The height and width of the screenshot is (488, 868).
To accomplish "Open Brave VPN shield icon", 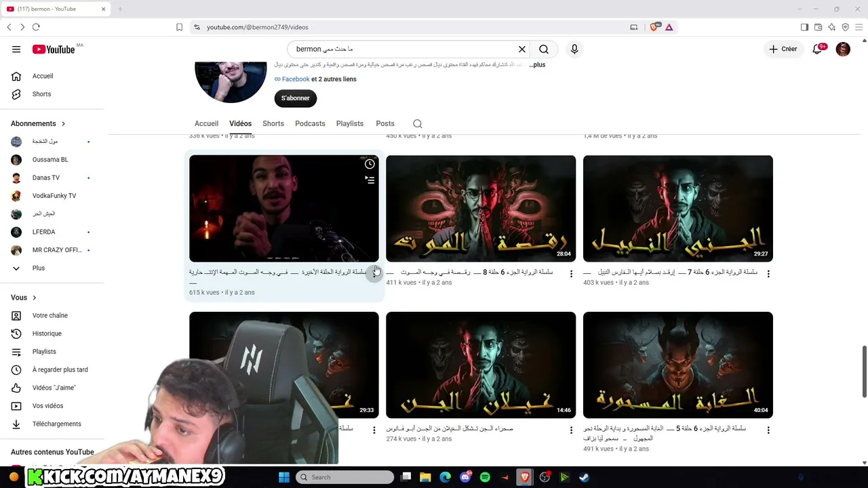I will pos(845,27).
